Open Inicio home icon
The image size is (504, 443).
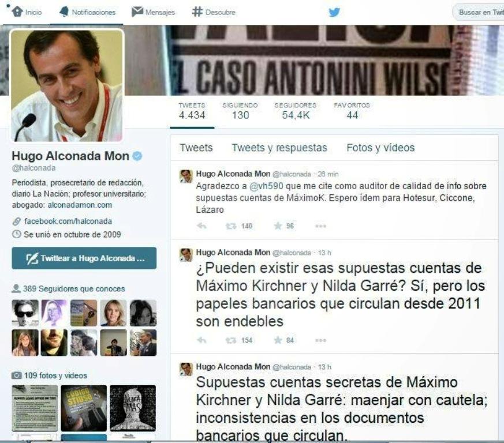pos(17,12)
